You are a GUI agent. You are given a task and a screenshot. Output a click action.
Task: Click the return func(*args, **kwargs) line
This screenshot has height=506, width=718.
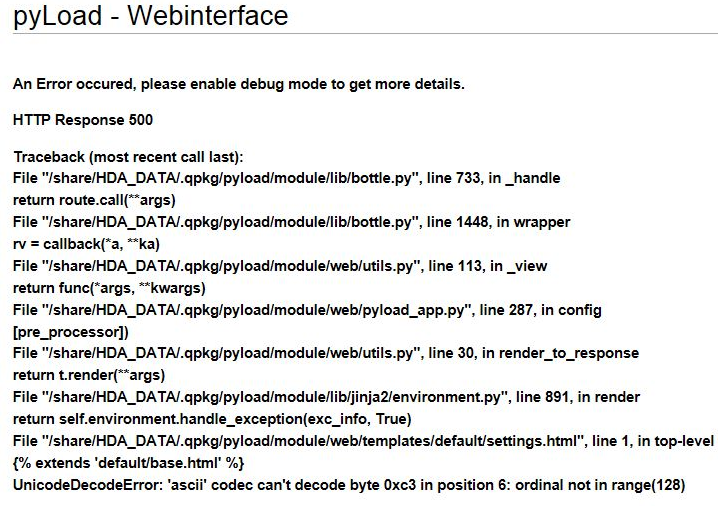click(109, 287)
